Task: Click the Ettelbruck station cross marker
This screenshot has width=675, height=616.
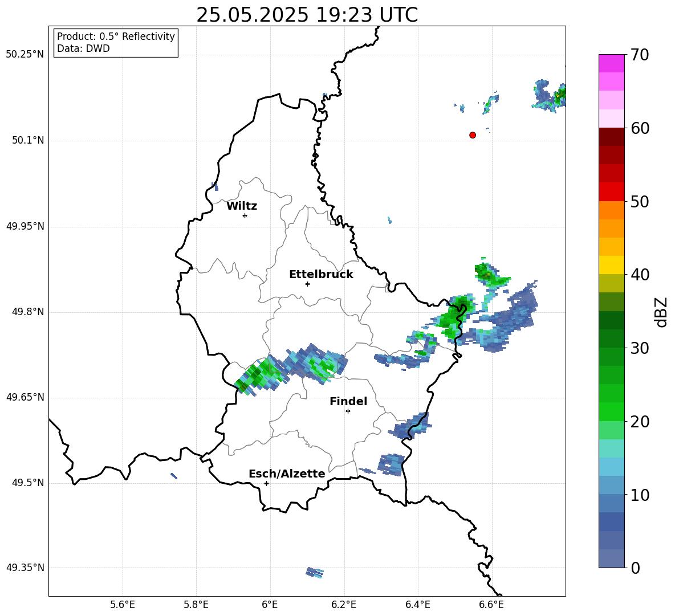Action: coord(307,284)
